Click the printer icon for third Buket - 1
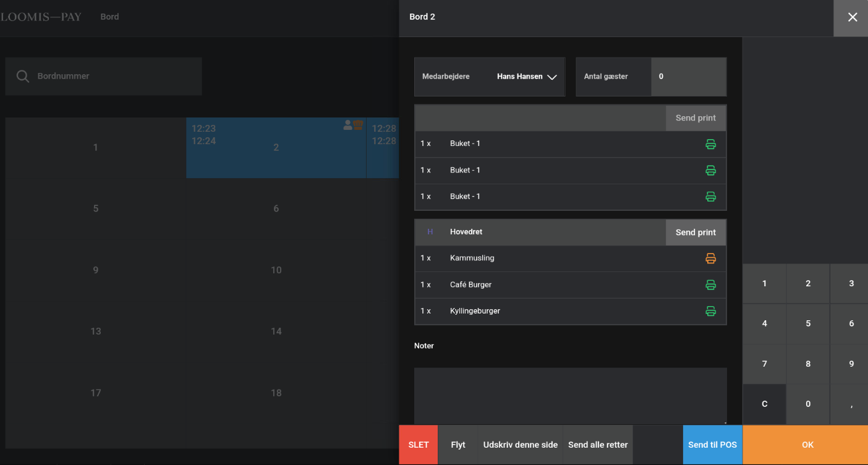The height and width of the screenshot is (465, 868). tap(710, 197)
